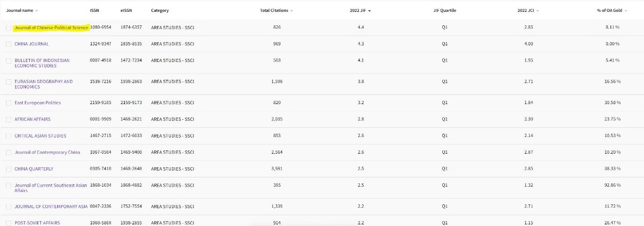Open EURASIAN GEOGRAPHY AND ECONOMICS journal

pyautogui.click(x=44, y=84)
